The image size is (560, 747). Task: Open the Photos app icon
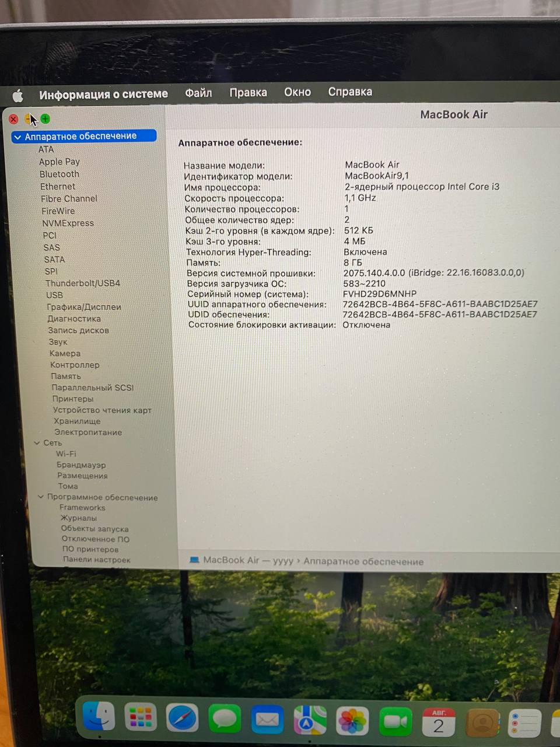pos(352,722)
